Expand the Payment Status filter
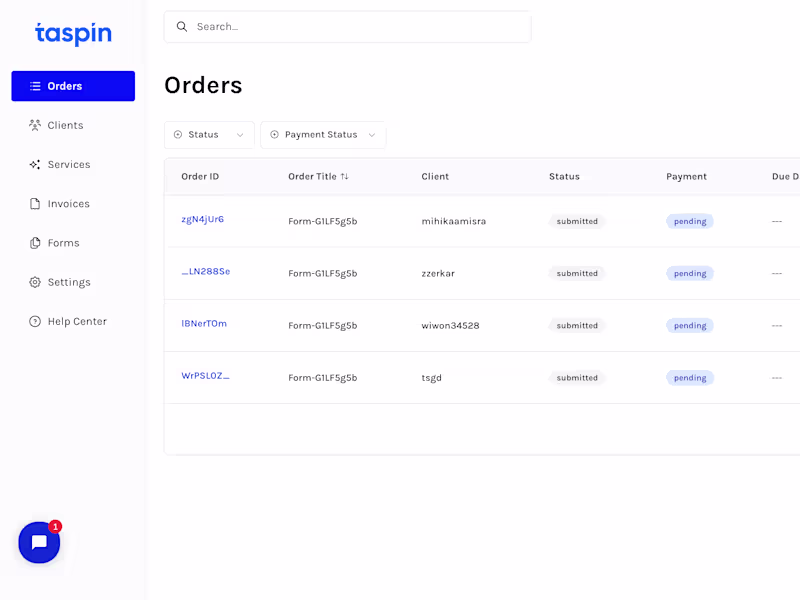Image resolution: width=800 pixels, height=600 pixels. coord(323,134)
